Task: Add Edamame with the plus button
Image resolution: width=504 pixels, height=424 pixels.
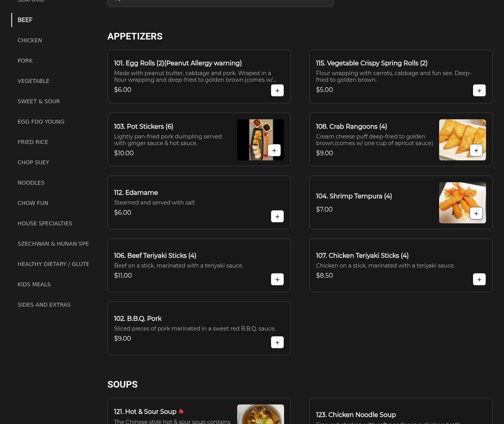Action: pos(277,216)
